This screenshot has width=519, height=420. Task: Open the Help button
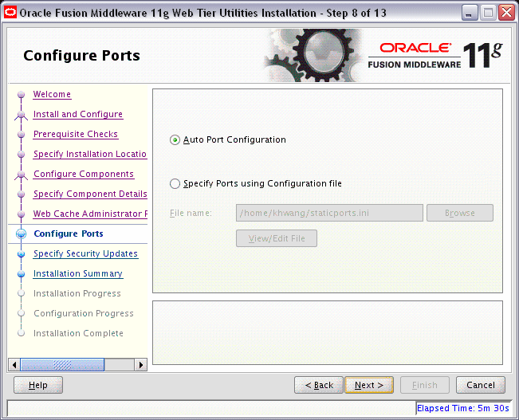(38, 385)
